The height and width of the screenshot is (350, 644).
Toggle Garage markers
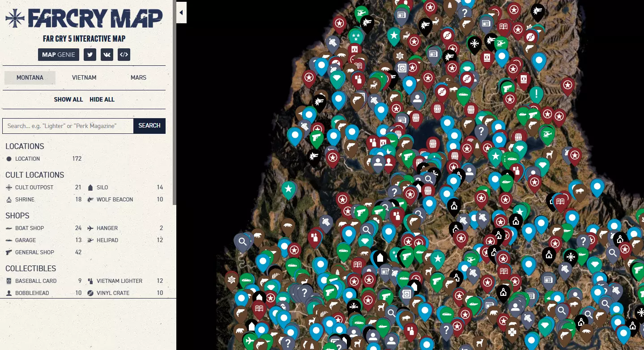coord(44,240)
